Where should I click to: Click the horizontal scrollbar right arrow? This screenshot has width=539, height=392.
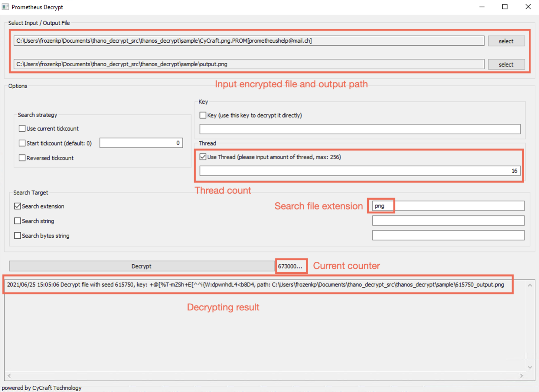(521, 376)
